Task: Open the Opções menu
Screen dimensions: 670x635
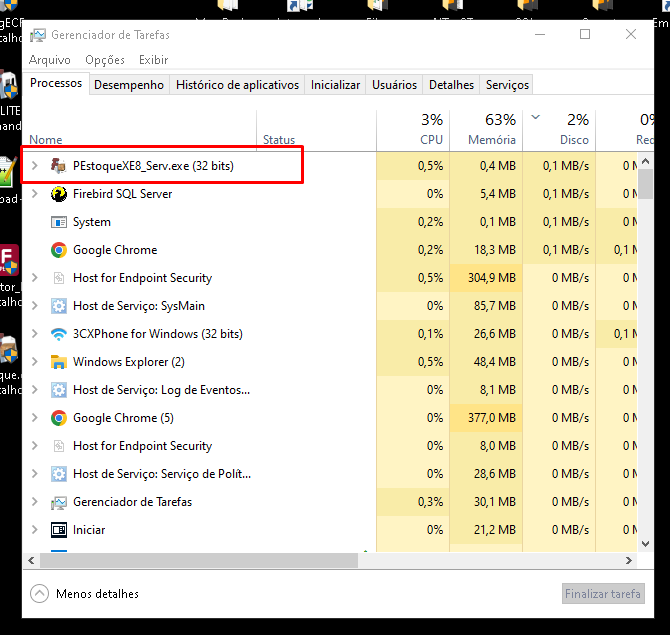Action: pyautogui.click(x=105, y=60)
